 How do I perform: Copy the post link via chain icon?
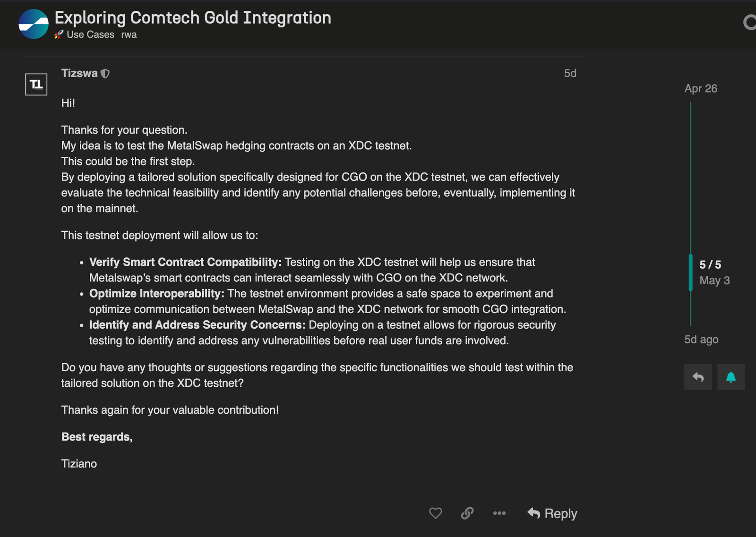(467, 513)
